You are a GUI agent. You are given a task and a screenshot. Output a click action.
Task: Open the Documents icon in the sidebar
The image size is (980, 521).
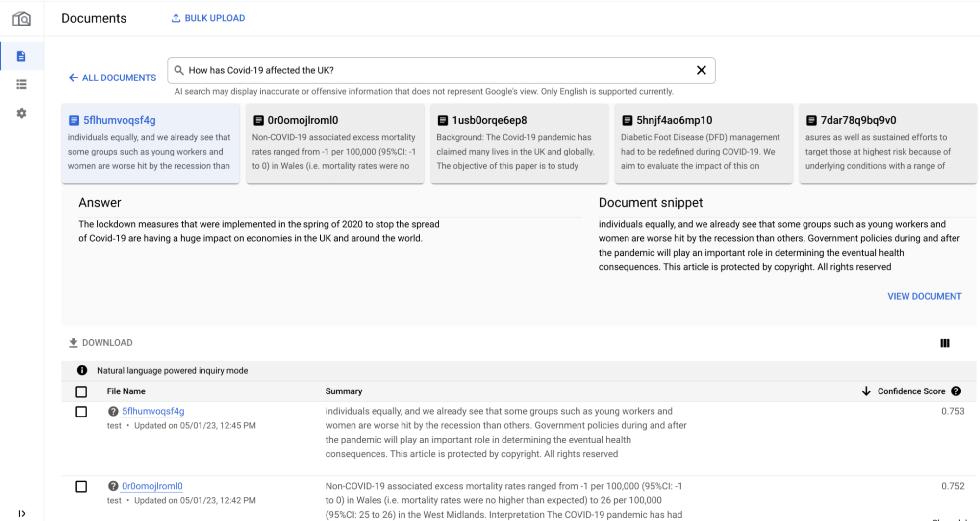pos(21,56)
